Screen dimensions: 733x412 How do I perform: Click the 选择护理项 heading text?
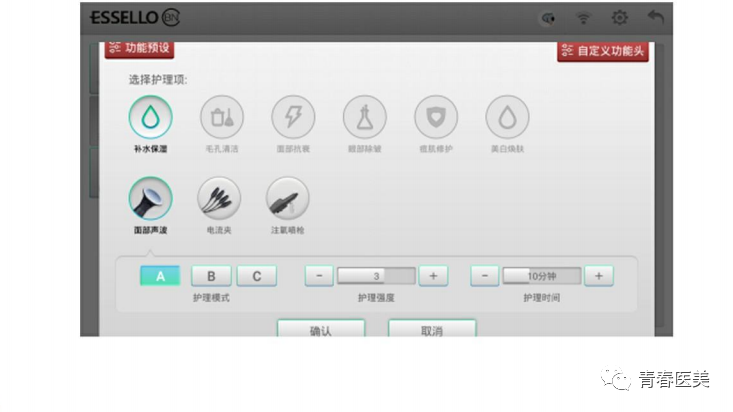(x=158, y=80)
